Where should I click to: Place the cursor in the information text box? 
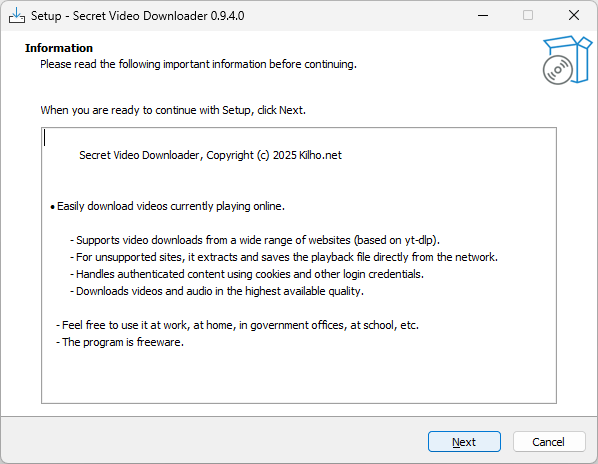pos(299,265)
